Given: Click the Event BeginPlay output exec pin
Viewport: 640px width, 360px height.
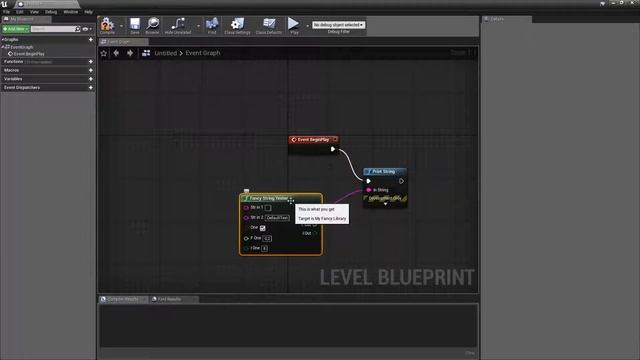Looking at the screenshot, I should coord(333,149).
